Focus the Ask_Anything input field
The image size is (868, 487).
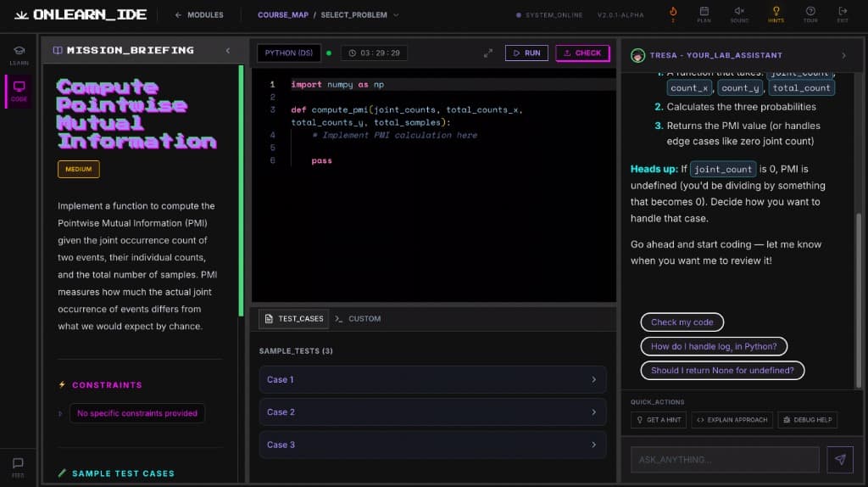click(x=724, y=459)
